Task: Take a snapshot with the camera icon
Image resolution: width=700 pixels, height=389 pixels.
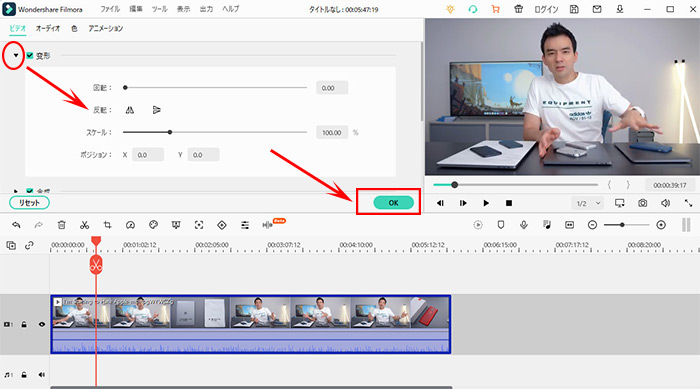Action: point(642,203)
